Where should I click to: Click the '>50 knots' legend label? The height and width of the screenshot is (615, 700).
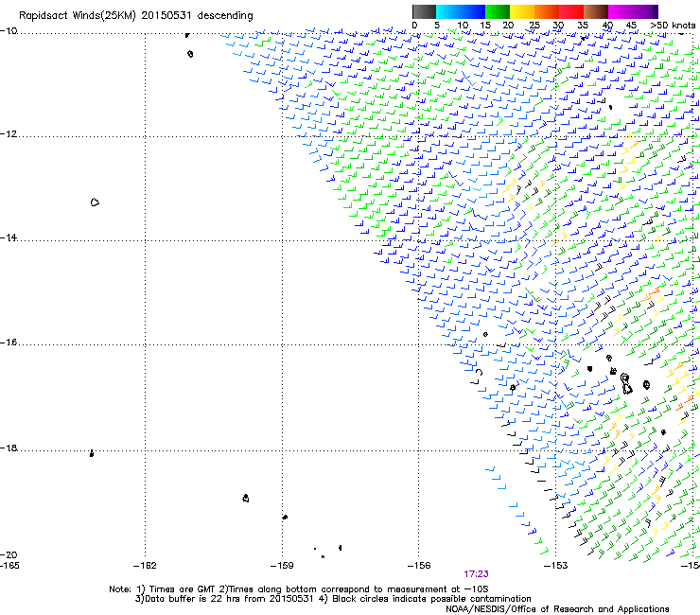click(673, 26)
